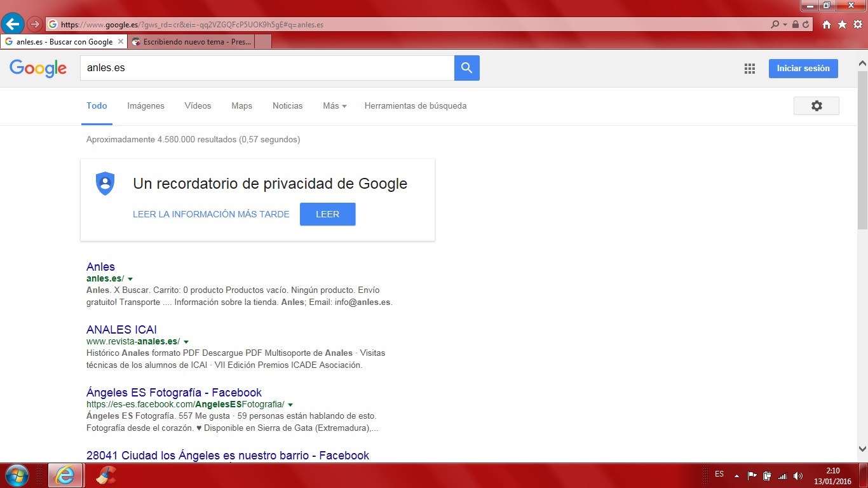This screenshot has width=868, height=488.
Task: Open '28041 Ciudad los Ángeles' Facebook result
Action: click(x=227, y=456)
